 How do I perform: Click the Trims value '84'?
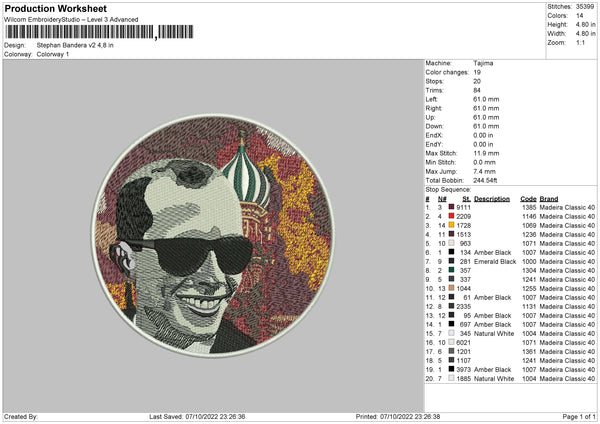pos(477,90)
